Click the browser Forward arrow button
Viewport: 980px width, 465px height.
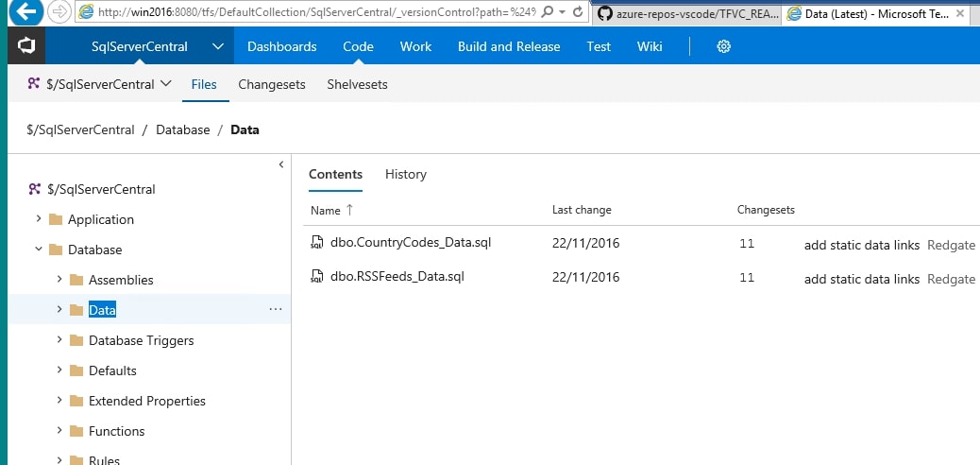tap(59, 12)
